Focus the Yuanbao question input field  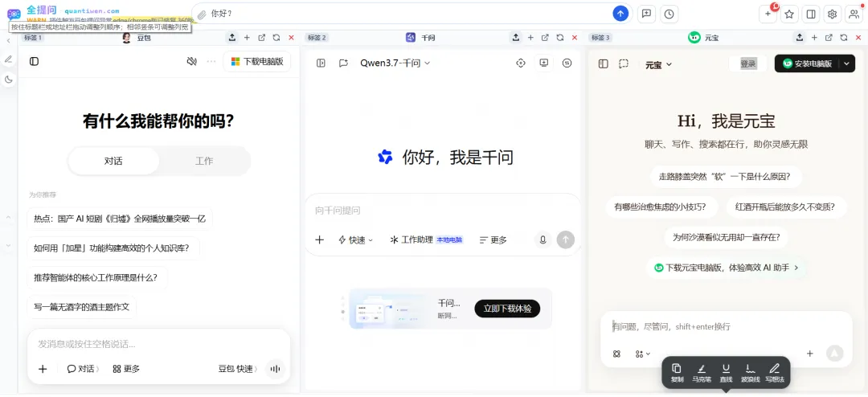click(725, 326)
